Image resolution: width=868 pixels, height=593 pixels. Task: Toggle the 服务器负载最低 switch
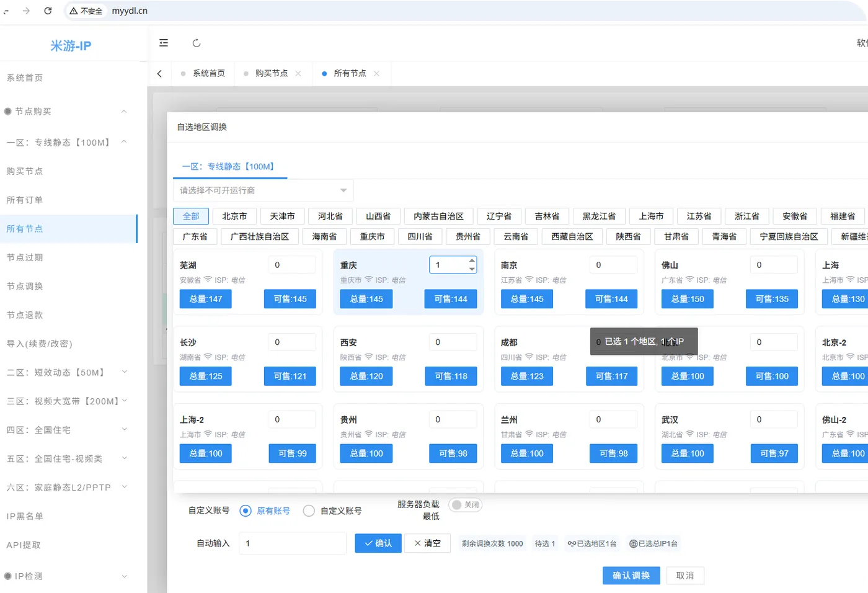466,505
